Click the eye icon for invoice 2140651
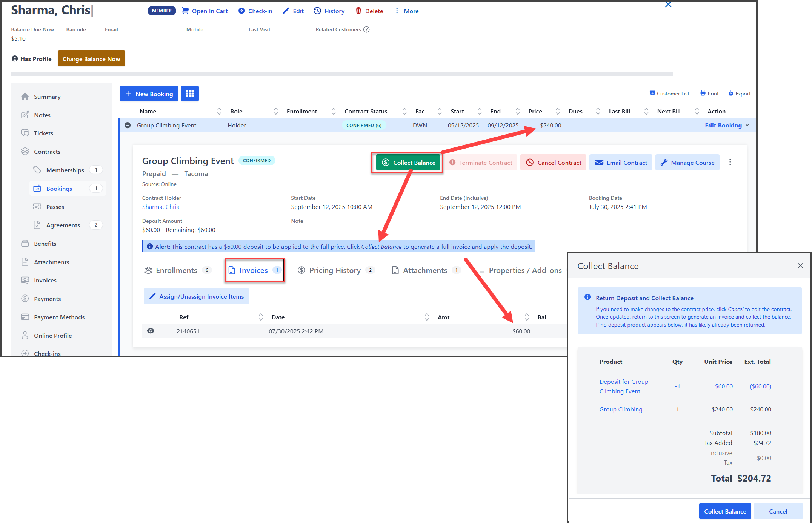This screenshot has width=812, height=523. click(151, 331)
